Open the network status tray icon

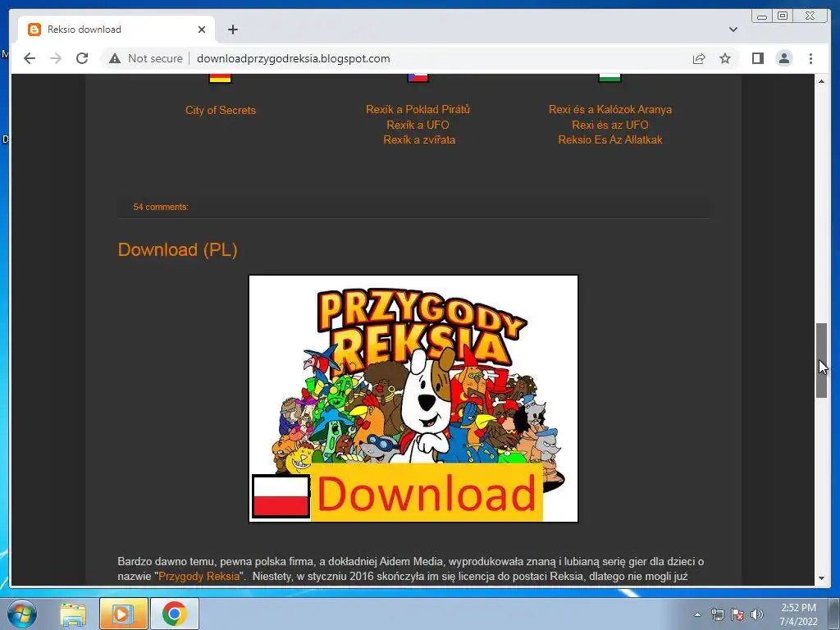(717, 614)
